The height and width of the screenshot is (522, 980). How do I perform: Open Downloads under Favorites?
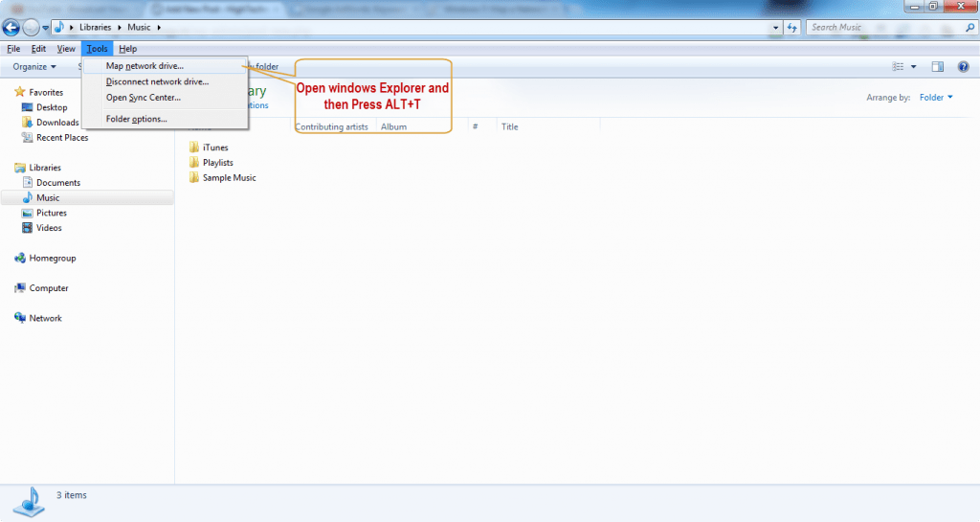click(x=57, y=123)
